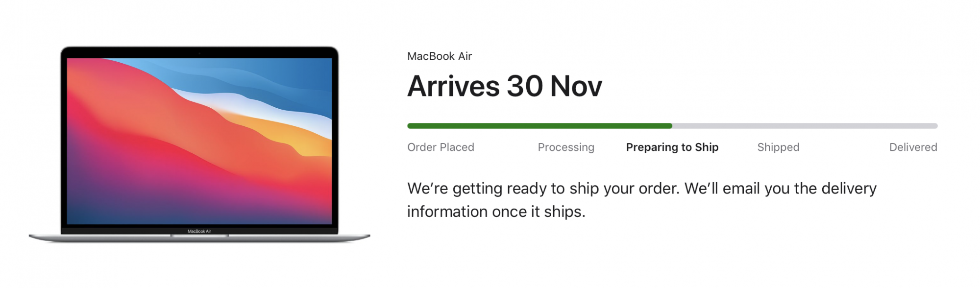The image size is (980, 288).
Task: Select the Shipped stage label
Action: tap(778, 147)
